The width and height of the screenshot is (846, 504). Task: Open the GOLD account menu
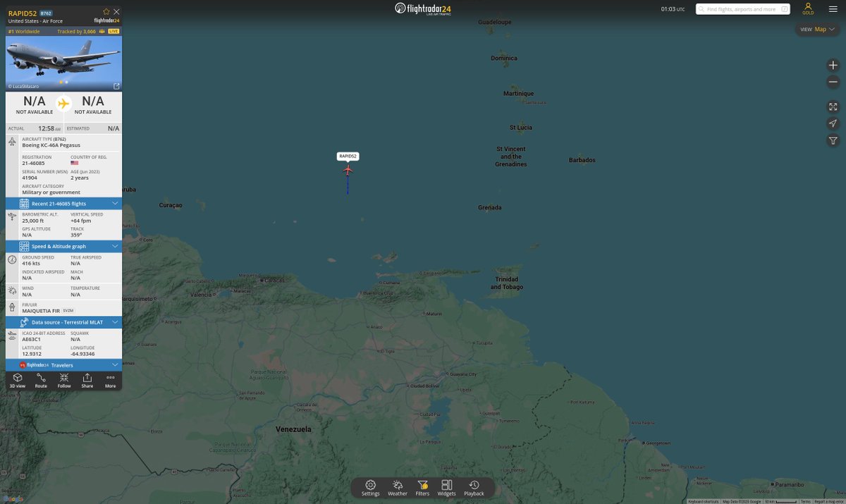point(808,8)
